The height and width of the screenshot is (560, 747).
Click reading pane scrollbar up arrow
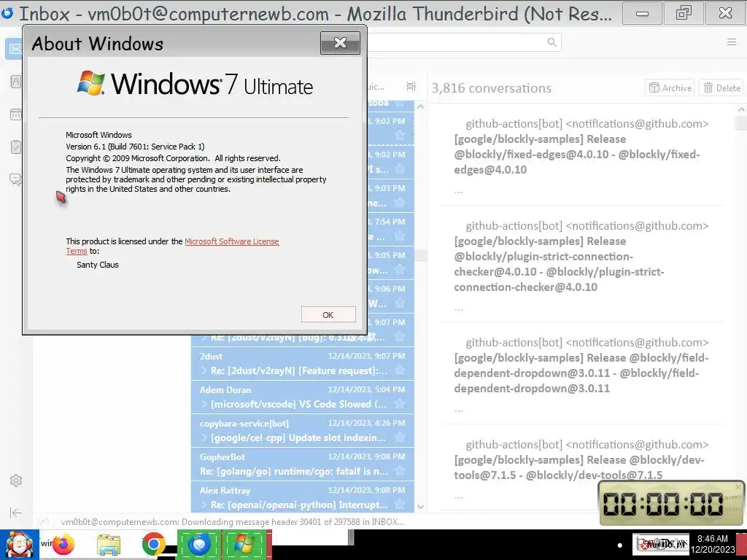741,109
